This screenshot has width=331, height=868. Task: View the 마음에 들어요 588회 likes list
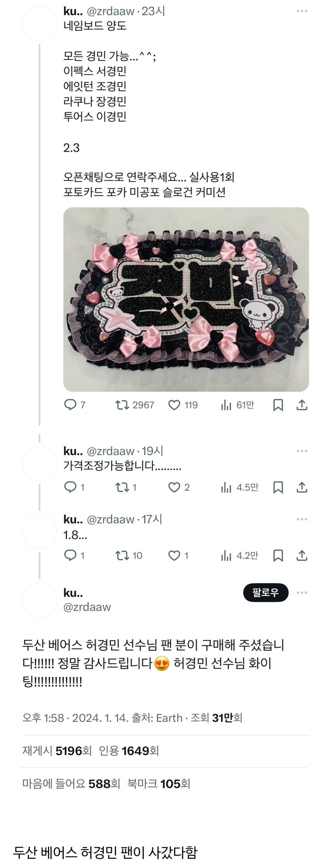[x=71, y=784]
